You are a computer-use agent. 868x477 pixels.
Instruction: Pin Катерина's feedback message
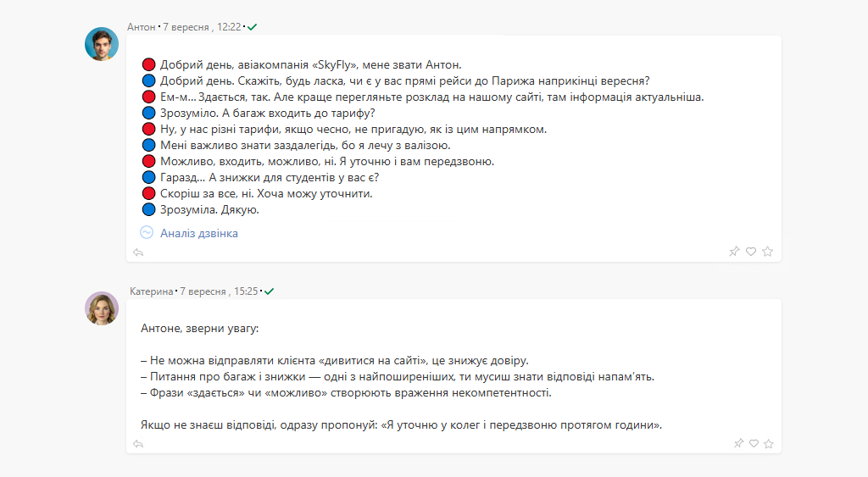[x=737, y=443]
